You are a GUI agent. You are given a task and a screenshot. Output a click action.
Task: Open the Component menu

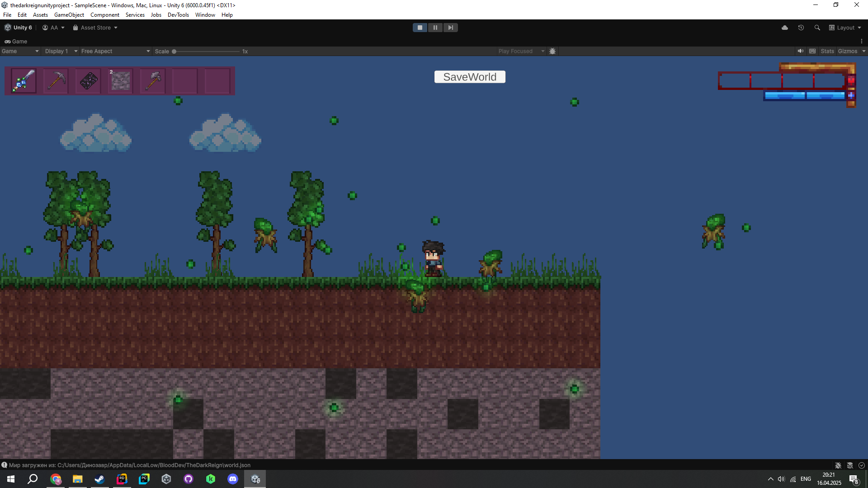click(105, 15)
